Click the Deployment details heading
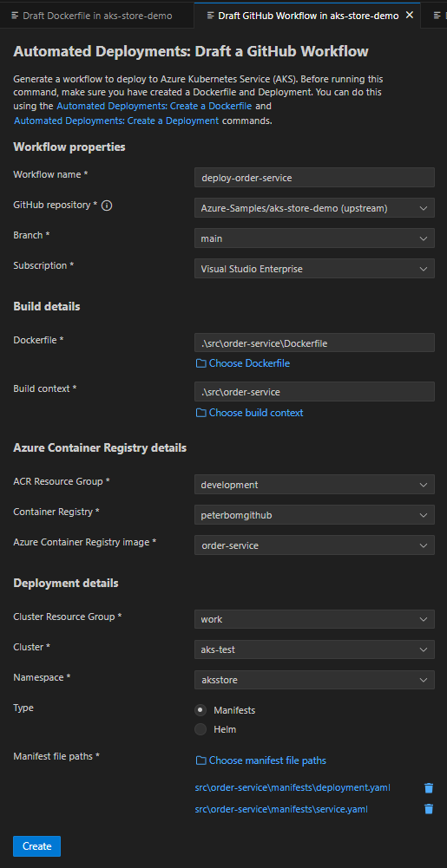This screenshot has height=868, width=447. 65,583
